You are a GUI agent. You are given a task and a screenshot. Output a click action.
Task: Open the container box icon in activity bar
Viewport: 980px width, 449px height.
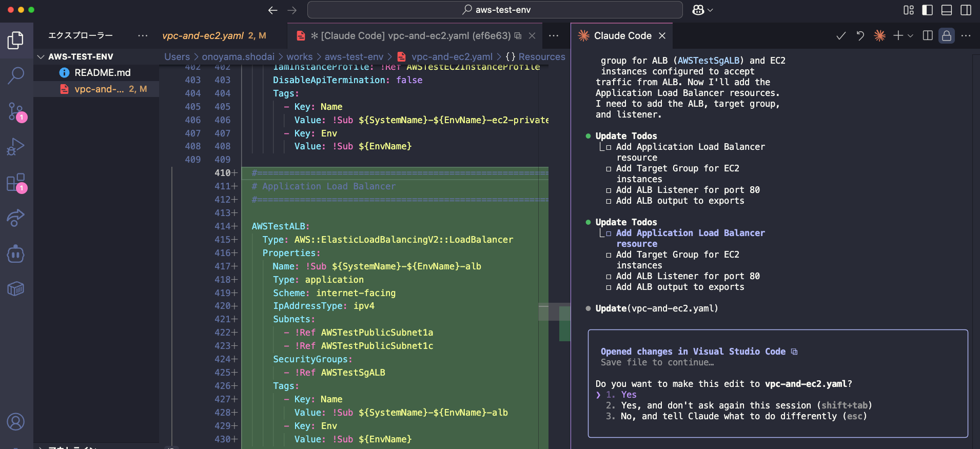click(x=16, y=289)
